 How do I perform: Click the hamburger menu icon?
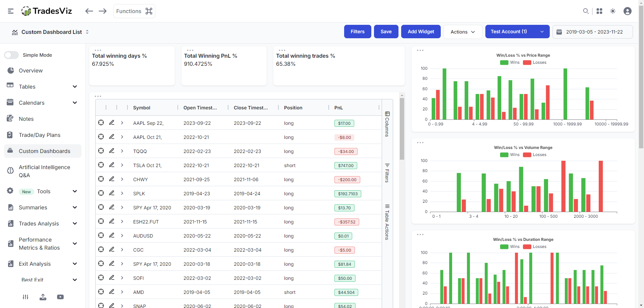(x=11, y=11)
